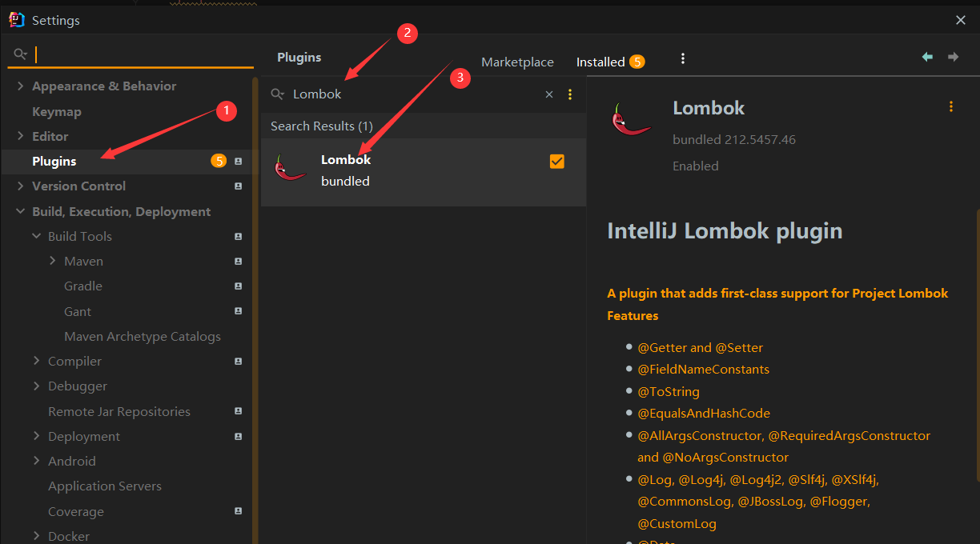The image size is (980, 544).
Task: Collapse the Build Tools node
Action: 36,237
